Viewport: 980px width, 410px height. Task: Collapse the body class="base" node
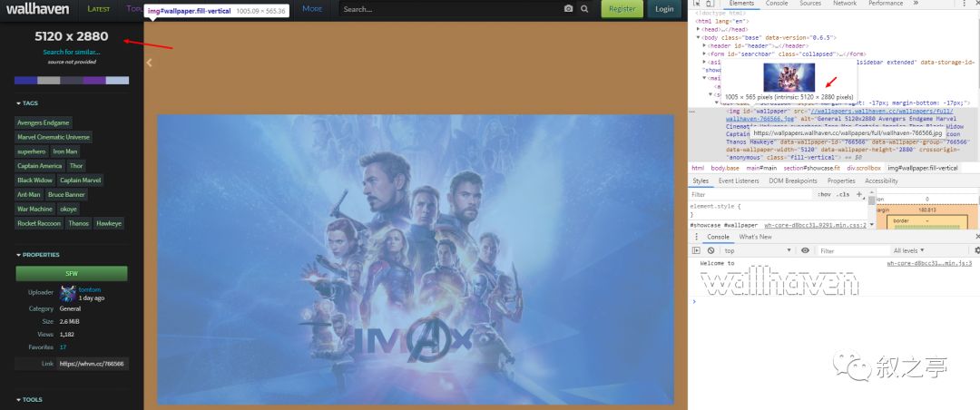700,37
